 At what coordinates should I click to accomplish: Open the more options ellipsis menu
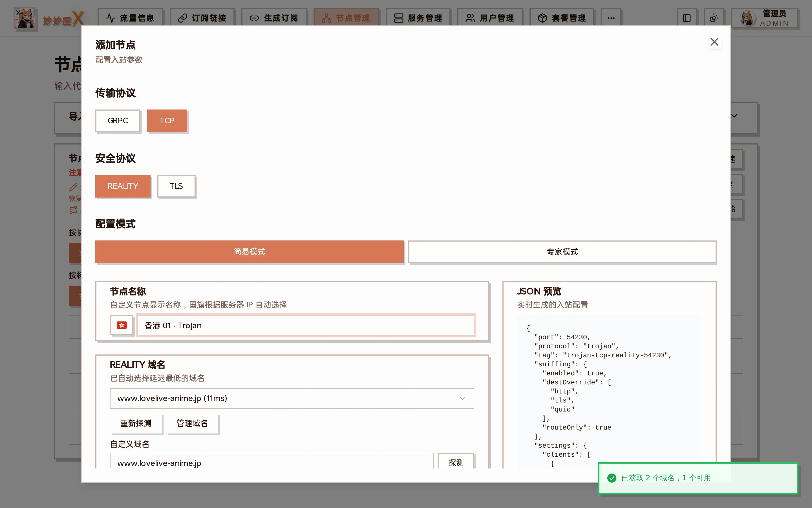pyautogui.click(x=611, y=18)
